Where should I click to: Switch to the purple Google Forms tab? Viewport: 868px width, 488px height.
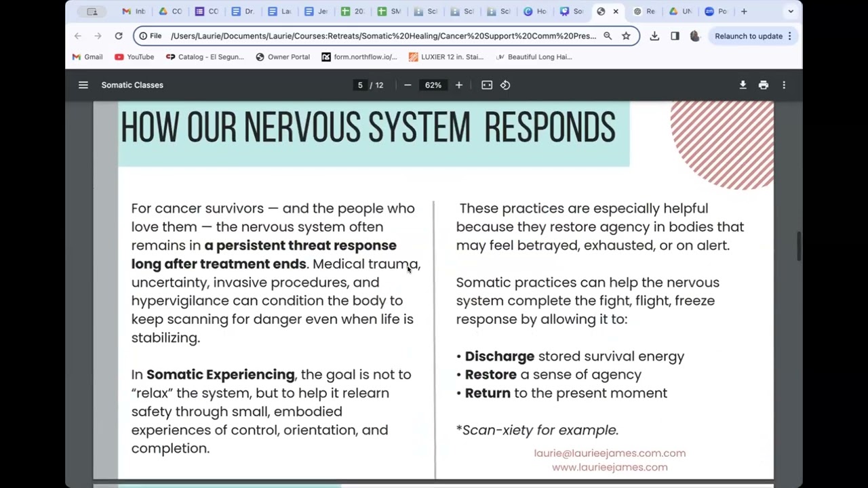207,12
